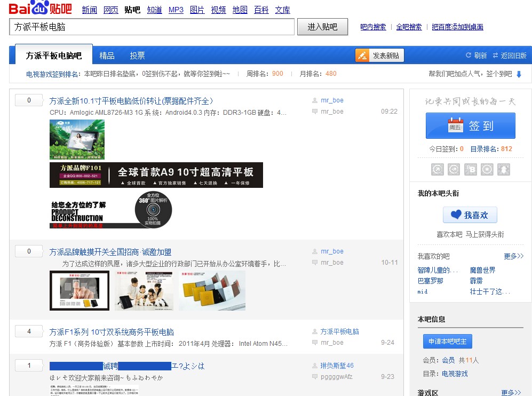Image resolution: width=532 pixels, height=396 pixels.
Task: Click 把百度添加到桌面 link
Action: tap(457, 27)
